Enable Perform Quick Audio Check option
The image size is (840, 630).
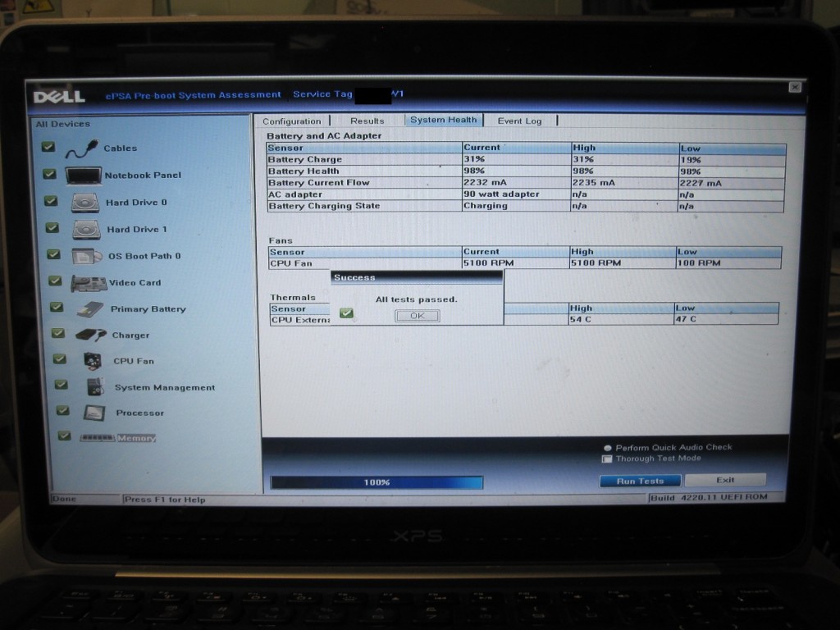click(x=608, y=448)
